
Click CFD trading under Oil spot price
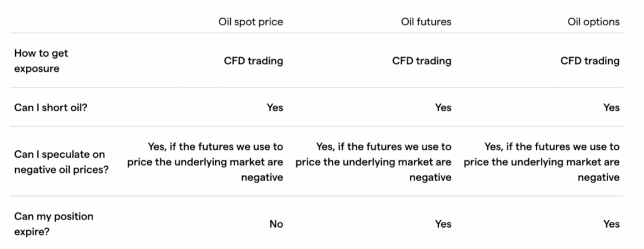253,61
